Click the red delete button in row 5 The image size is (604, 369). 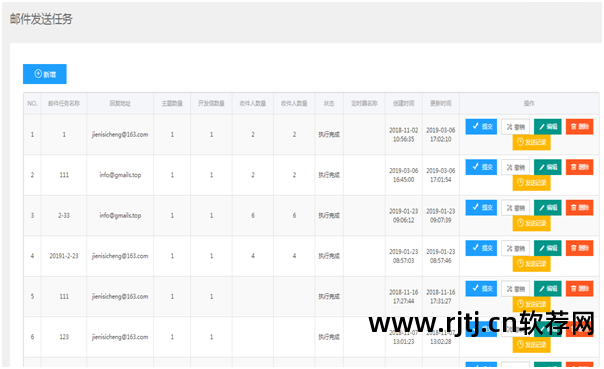tap(579, 288)
